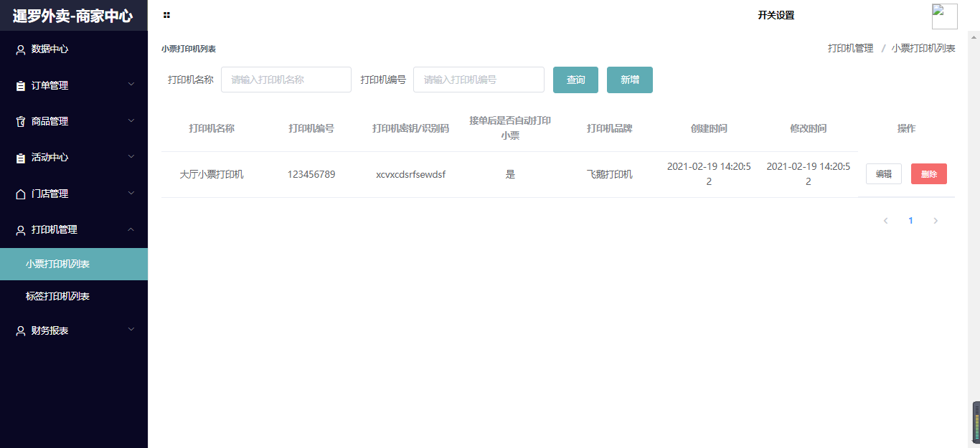Open the 活动中心 menu
Viewport: 980px width, 448px height.
[x=74, y=158]
